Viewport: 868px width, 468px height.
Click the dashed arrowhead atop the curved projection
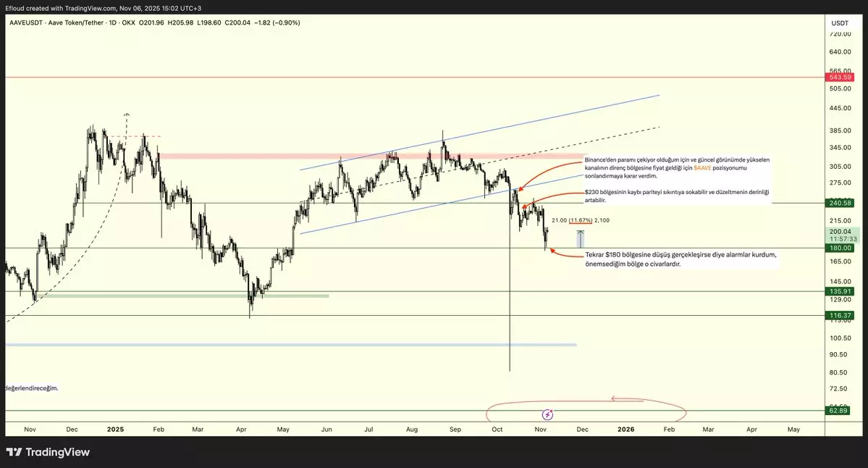pos(127,114)
